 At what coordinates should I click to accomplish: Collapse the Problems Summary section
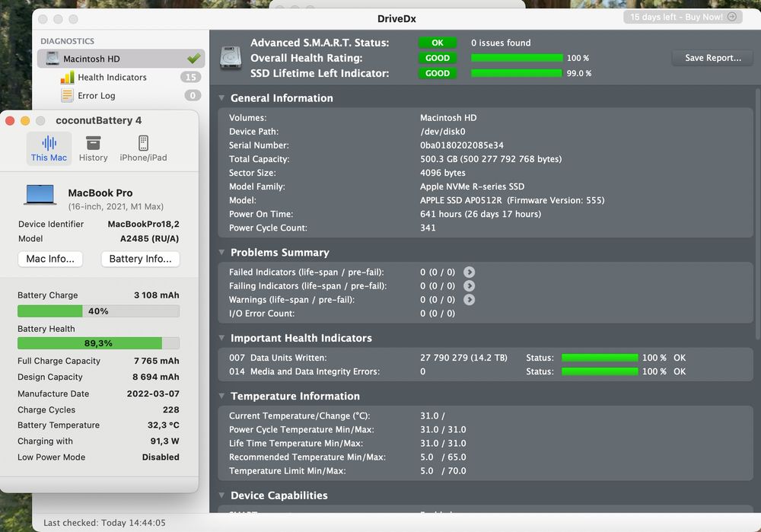pyautogui.click(x=221, y=253)
